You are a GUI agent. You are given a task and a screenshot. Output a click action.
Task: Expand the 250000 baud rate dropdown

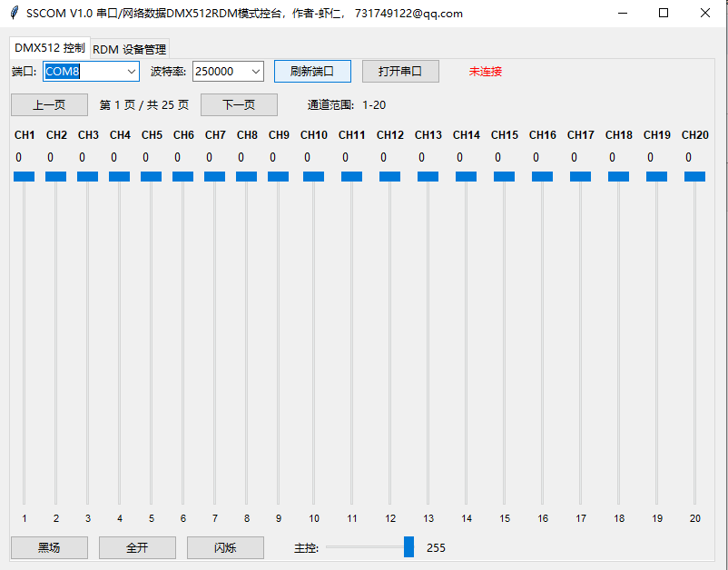point(255,72)
